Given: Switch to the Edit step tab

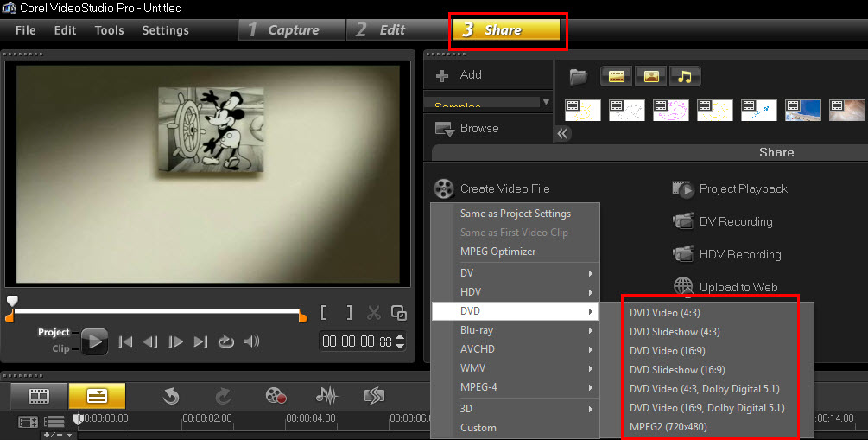Looking at the screenshot, I should coord(380,30).
